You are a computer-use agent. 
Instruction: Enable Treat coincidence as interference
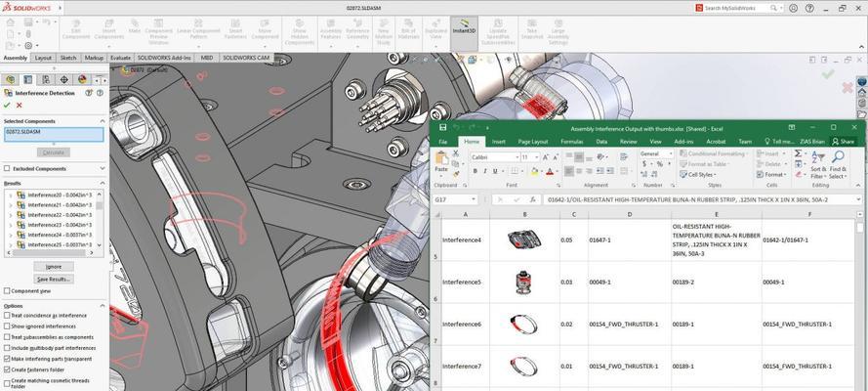click(x=7, y=315)
